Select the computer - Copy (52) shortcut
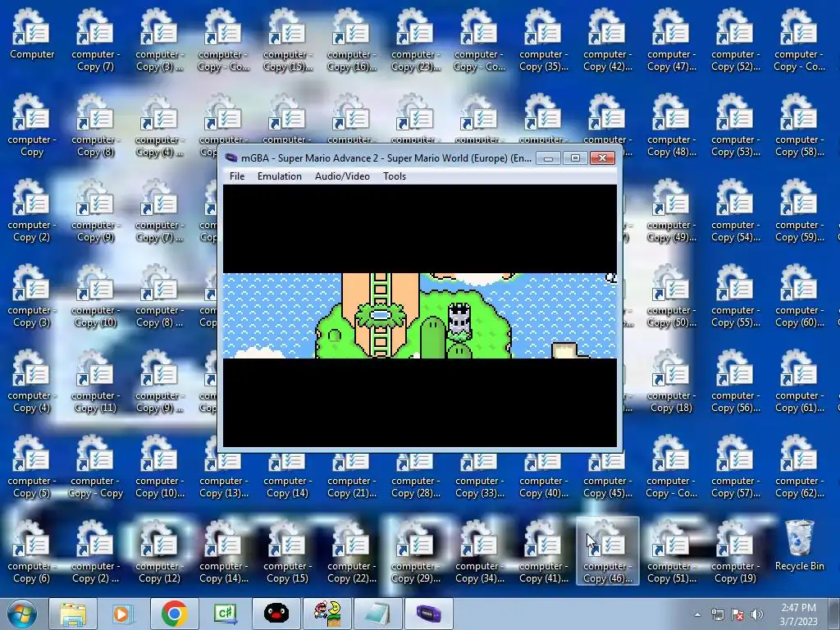840x630 pixels. click(735, 39)
